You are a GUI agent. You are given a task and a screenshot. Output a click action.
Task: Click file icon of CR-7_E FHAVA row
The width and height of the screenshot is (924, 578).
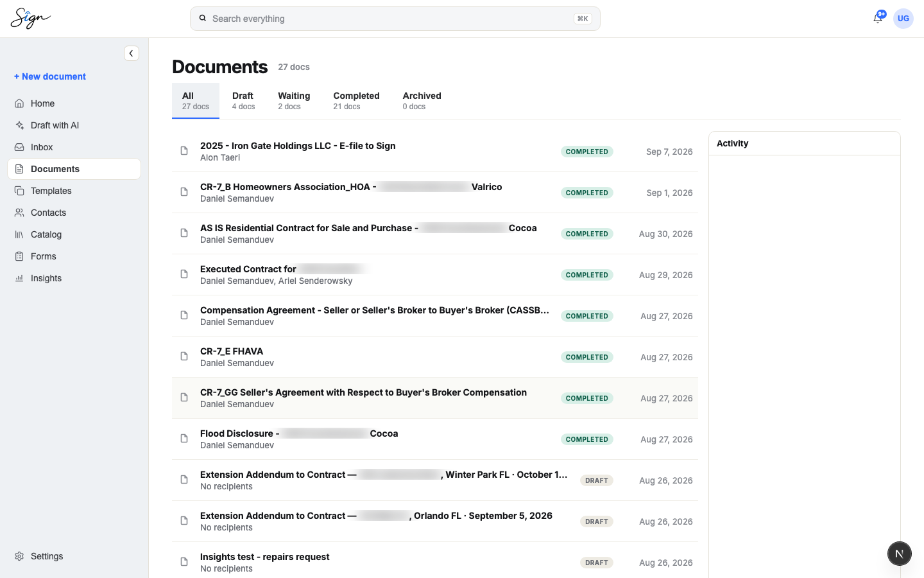pyautogui.click(x=184, y=356)
